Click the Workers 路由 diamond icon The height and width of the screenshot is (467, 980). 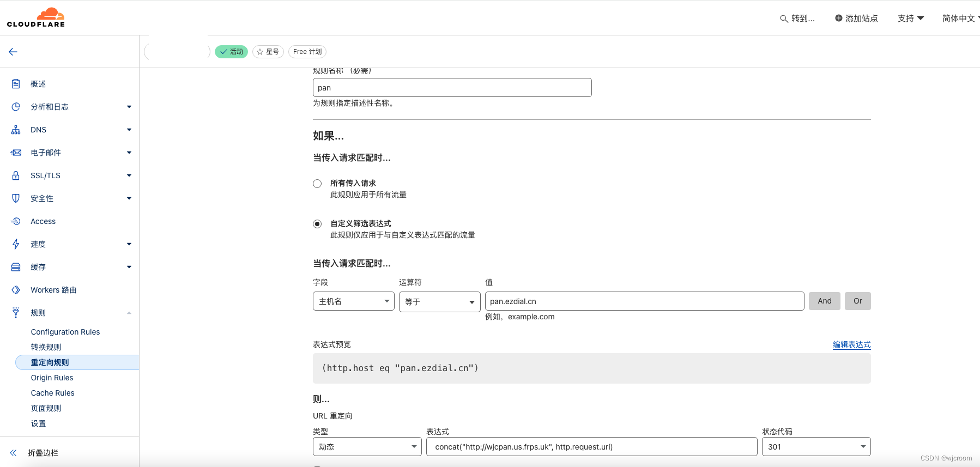tap(16, 290)
